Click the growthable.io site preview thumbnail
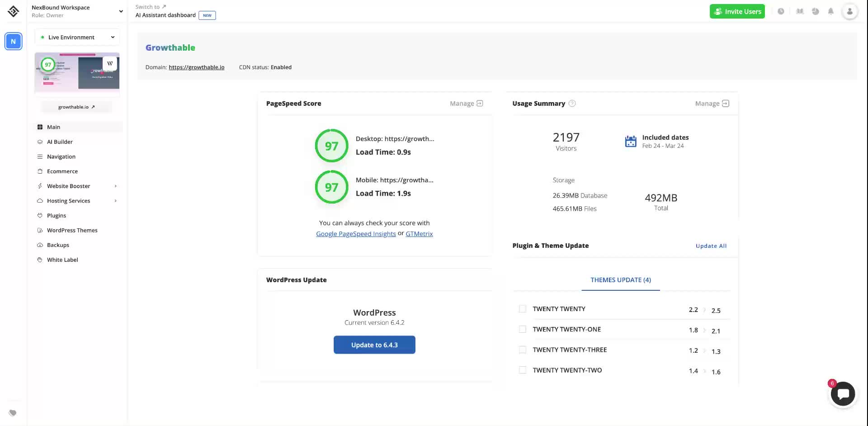 click(x=77, y=72)
